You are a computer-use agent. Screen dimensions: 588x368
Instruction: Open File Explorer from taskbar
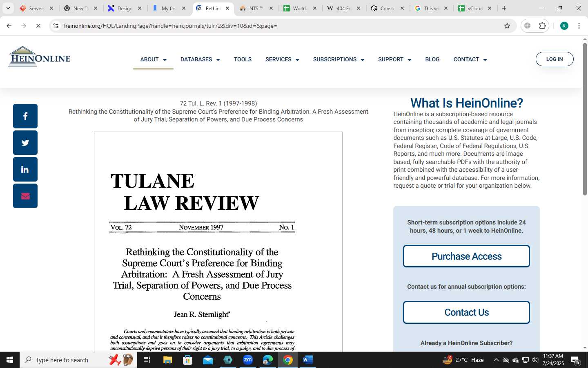pyautogui.click(x=167, y=360)
